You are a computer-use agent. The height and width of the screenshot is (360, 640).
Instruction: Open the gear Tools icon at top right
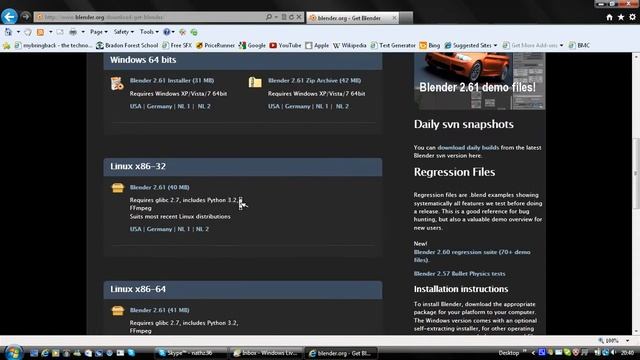[x=632, y=17]
